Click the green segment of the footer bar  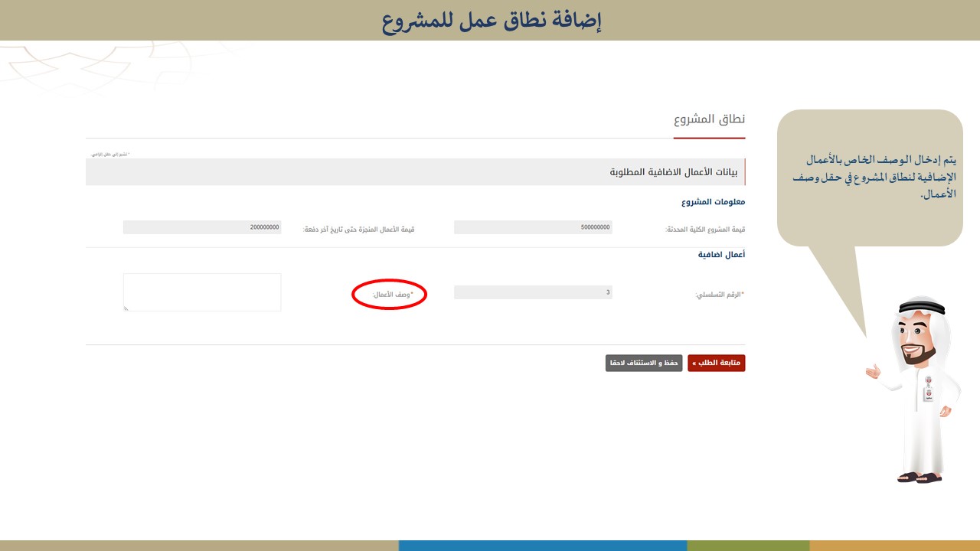click(x=747, y=546)
